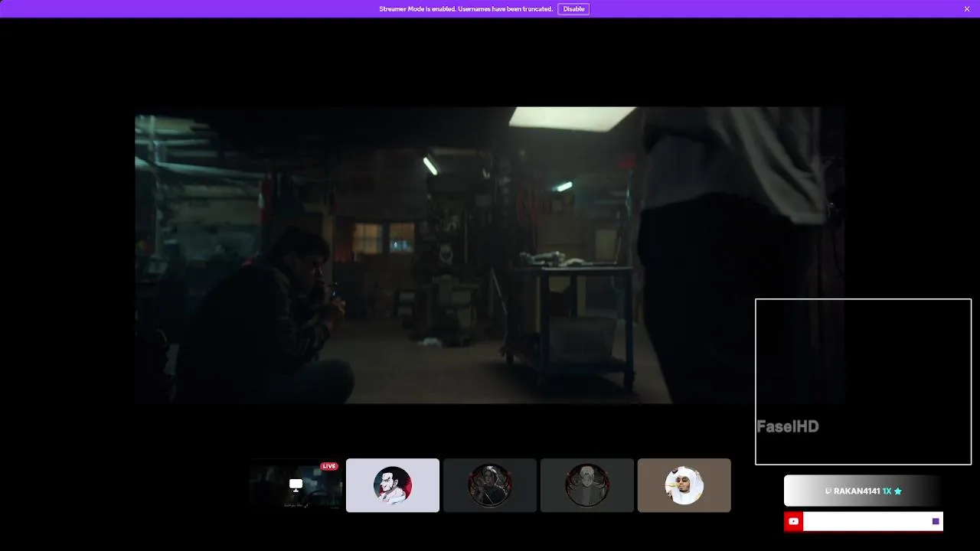Select the white-haired red avatar participant tile
The image size is (980, 551).
393,485
